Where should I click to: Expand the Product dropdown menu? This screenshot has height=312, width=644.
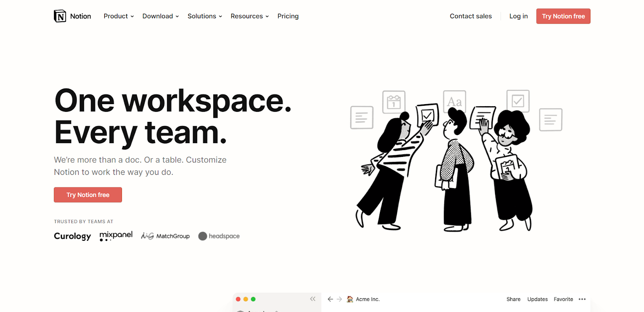click(119, 16)
